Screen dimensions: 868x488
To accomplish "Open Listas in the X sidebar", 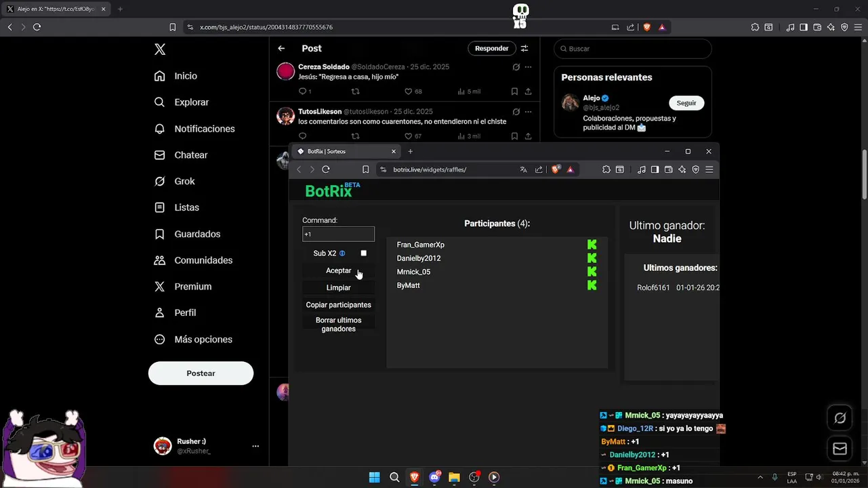I will click(x=176, y=207).
